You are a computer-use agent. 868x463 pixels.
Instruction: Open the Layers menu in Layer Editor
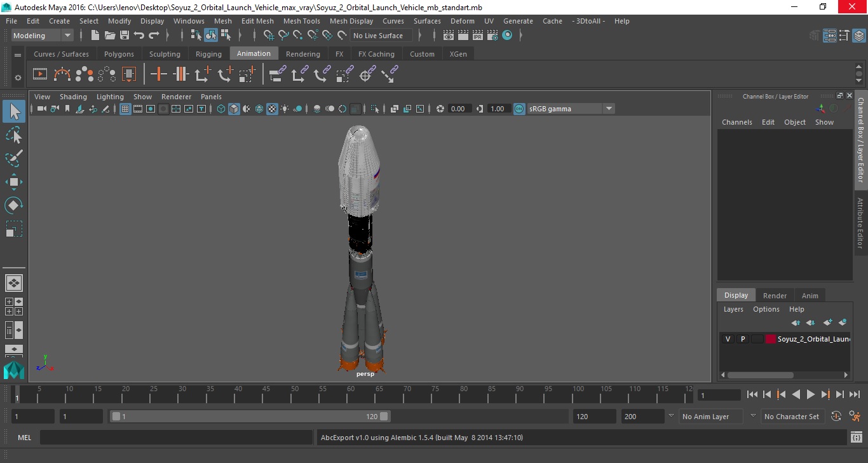(733, 309)
